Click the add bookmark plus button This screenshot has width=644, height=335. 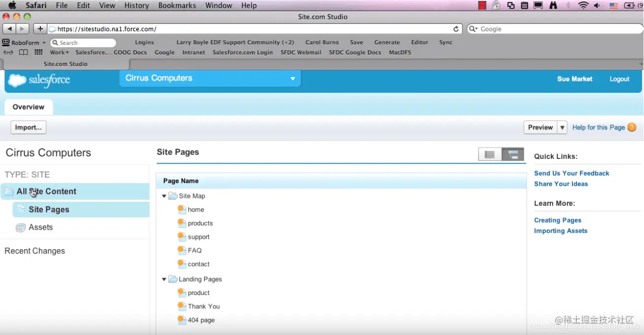(x=40, y=29)
